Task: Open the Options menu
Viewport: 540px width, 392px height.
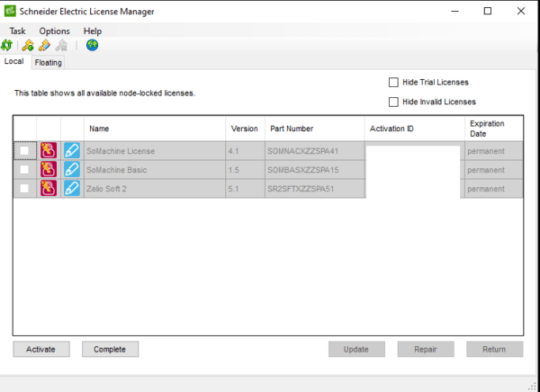Action: [x=54, y=31]
